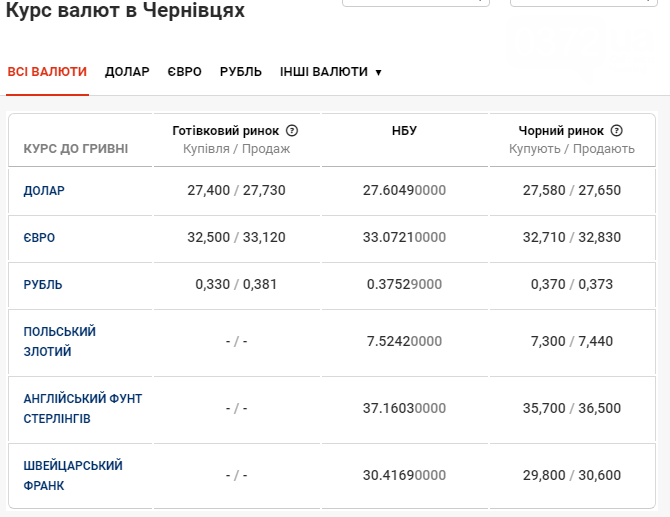Click the Чорний ринок column header text

pos(561,130)
